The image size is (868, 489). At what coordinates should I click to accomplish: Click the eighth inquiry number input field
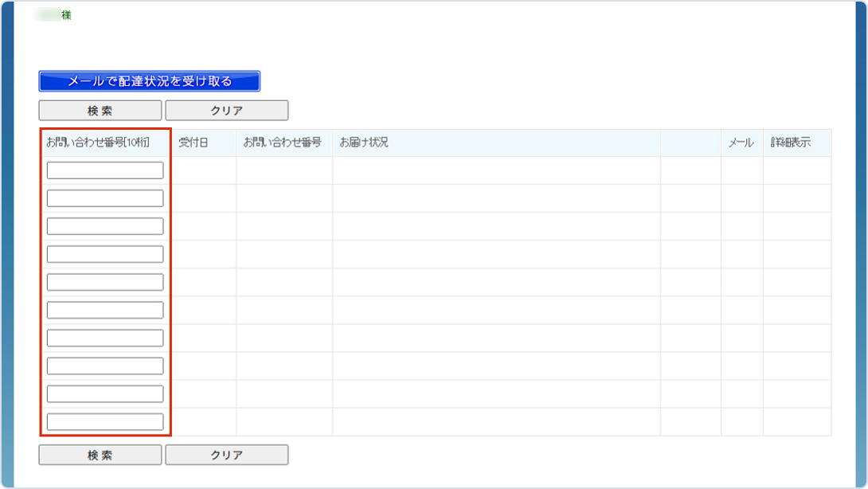[x=105, y=366]
